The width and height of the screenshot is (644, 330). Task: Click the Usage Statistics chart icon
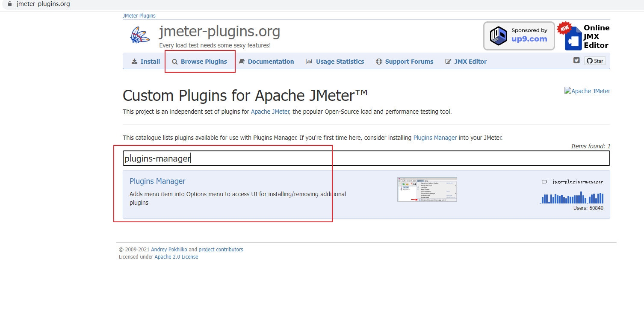309,62
